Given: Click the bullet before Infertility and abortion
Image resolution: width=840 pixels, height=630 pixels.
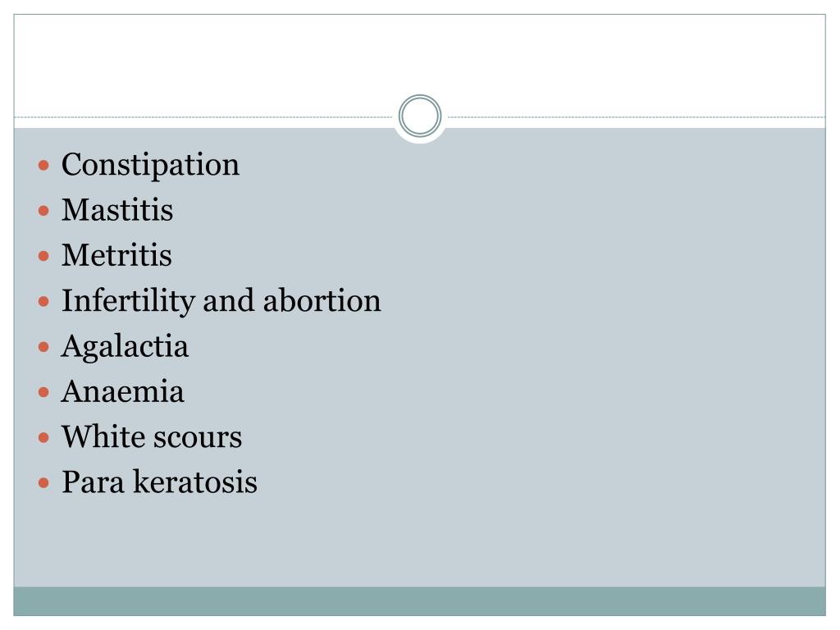Looking at the screenshot, I should click(x=44, y=302).
